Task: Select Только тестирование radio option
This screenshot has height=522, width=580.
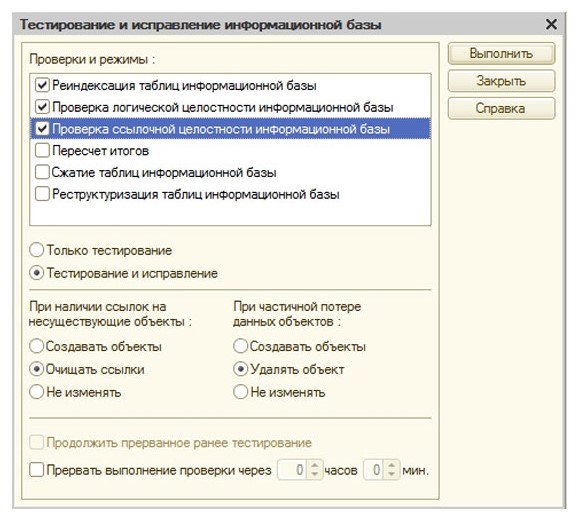Action: pos(37,250)
